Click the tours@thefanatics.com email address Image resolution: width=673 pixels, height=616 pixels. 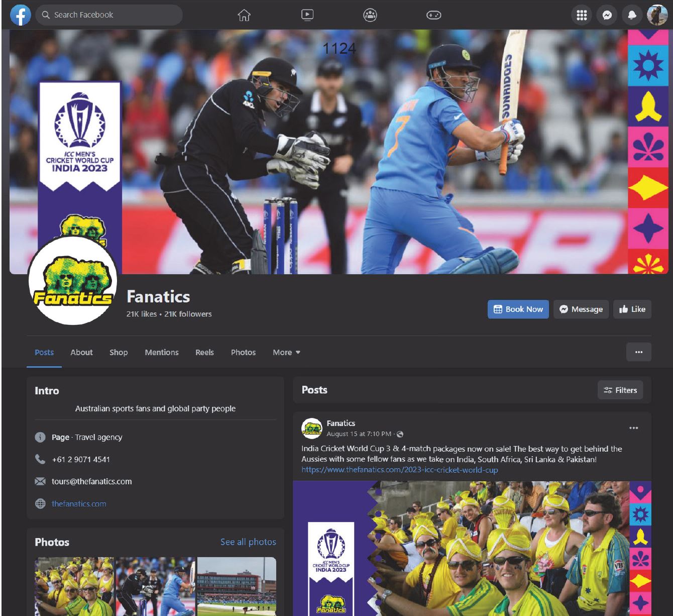(x=91, y=481)
